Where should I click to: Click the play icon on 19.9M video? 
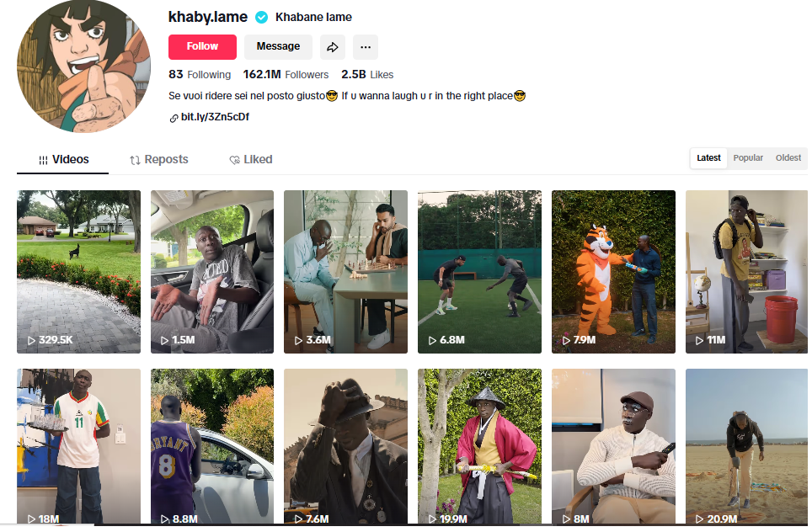(x=432, y=519)
